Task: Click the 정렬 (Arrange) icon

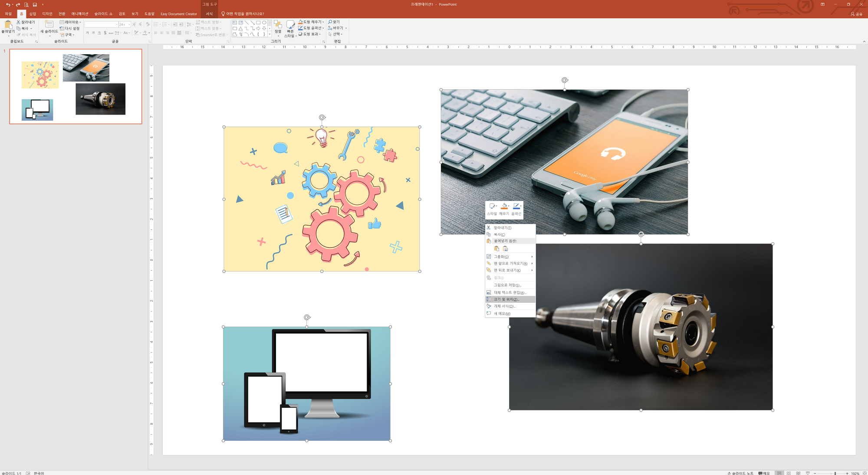Action: coord(278,24)
